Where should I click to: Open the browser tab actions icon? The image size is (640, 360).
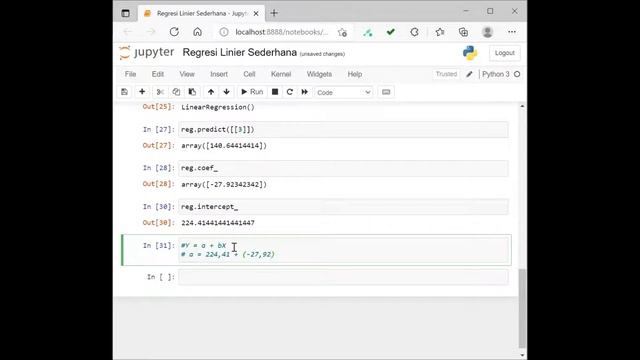[125, 13]
